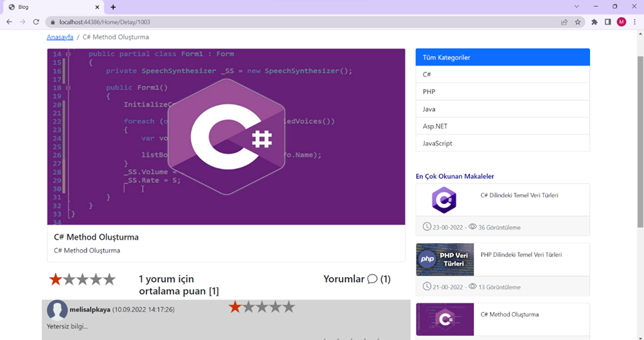The width and height of the screenshot is (644, 340).
Task: Select the Blog browser tab
Action: [53, 7]
